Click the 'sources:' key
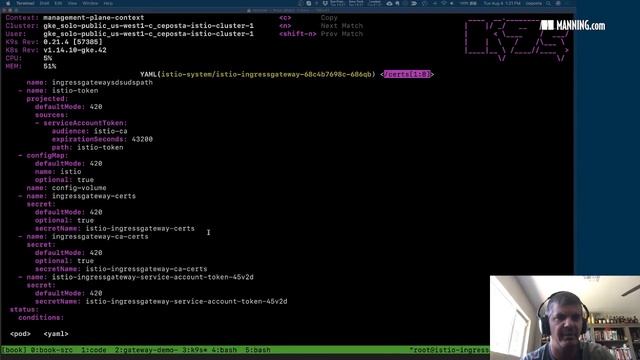 [51, 115]
